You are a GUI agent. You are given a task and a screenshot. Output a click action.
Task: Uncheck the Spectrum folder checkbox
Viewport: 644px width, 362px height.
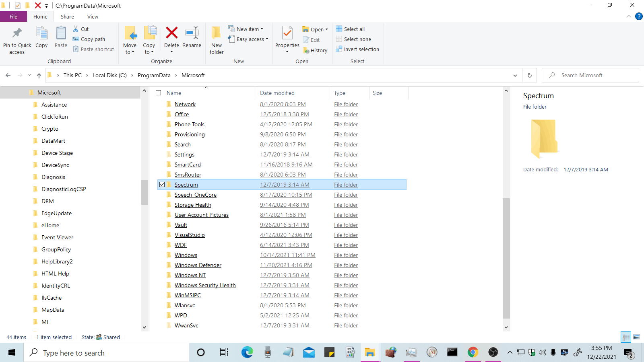pos(162,185)
